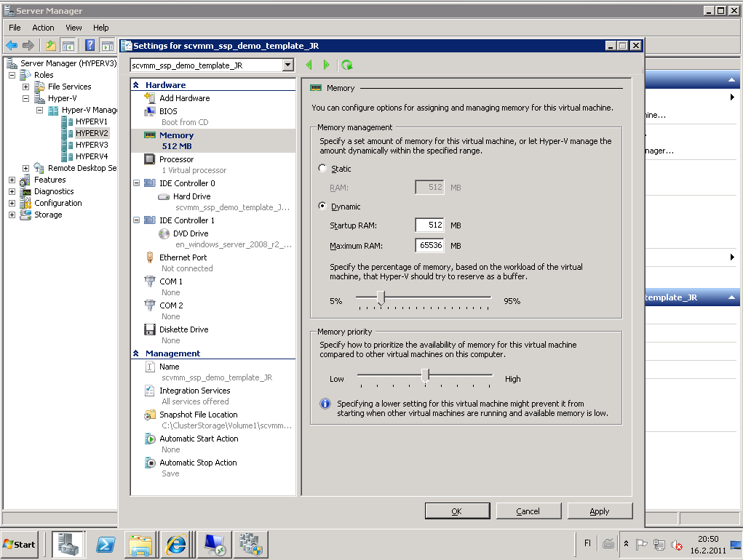Viewport: 743px width, 560px height.
Task: Open Integration Services setting
Action: click(x=195, y=391)
